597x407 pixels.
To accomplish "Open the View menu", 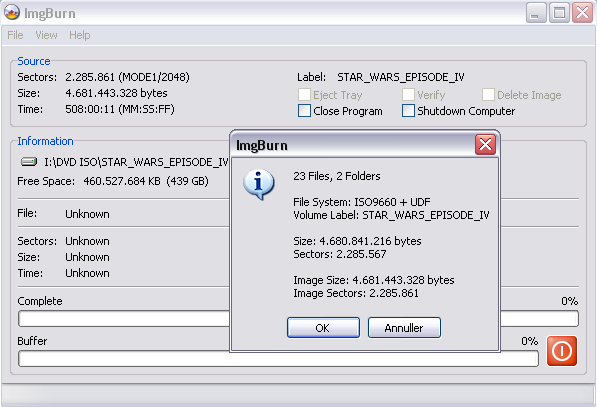I will pyautogui.click(x=46, y=35).
